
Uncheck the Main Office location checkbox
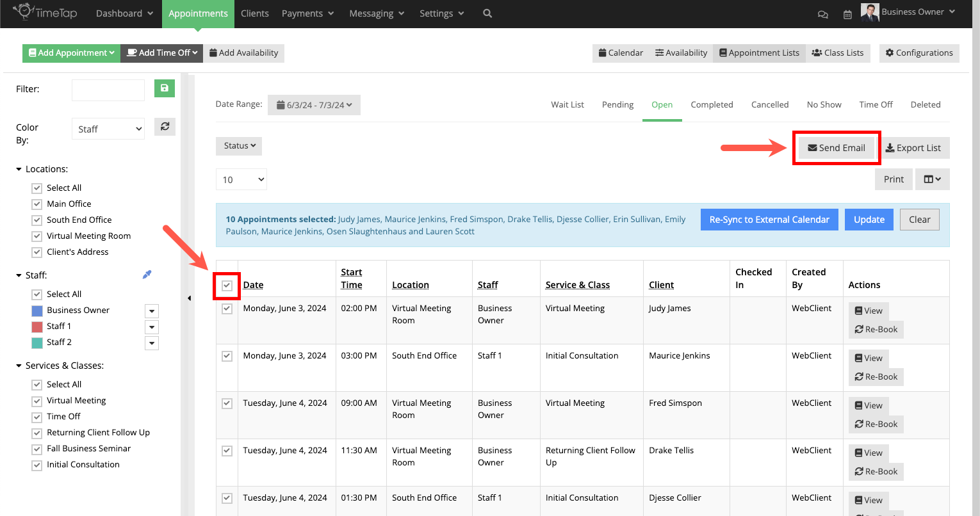pos(37,204)
